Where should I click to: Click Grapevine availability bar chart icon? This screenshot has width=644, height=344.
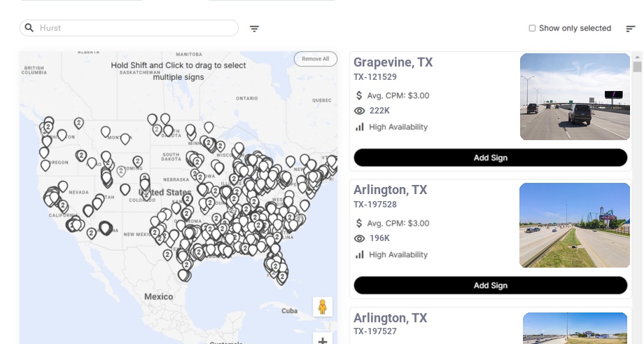360,127
